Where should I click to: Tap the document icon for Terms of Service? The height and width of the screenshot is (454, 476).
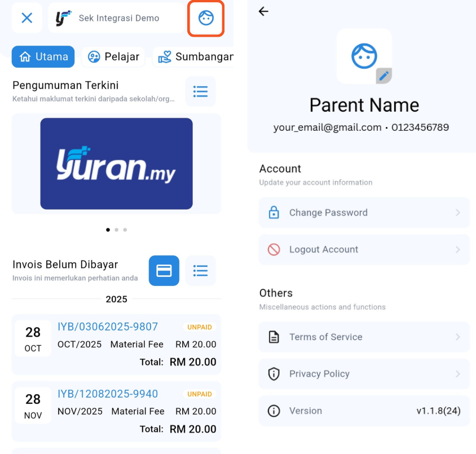tap(274, 337)
